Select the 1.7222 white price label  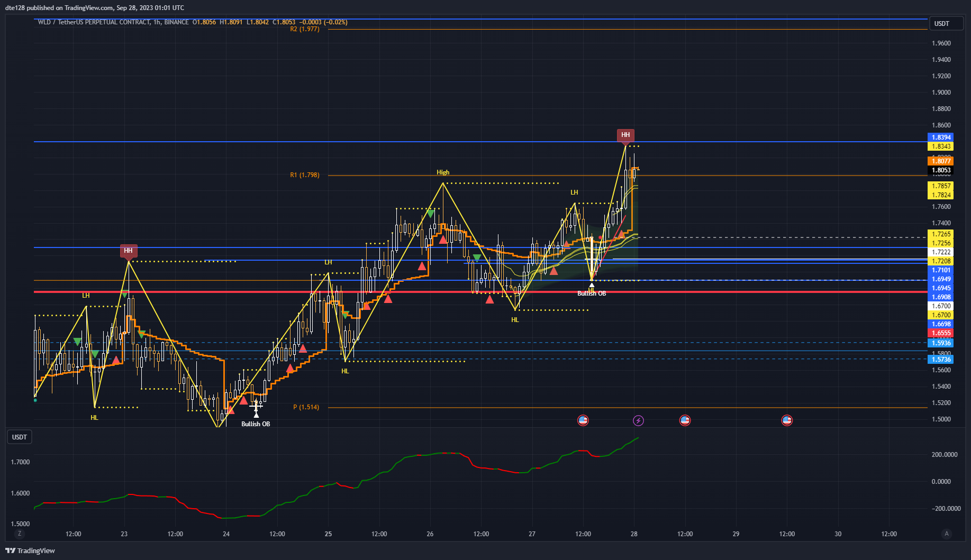(x=941, y=252)
